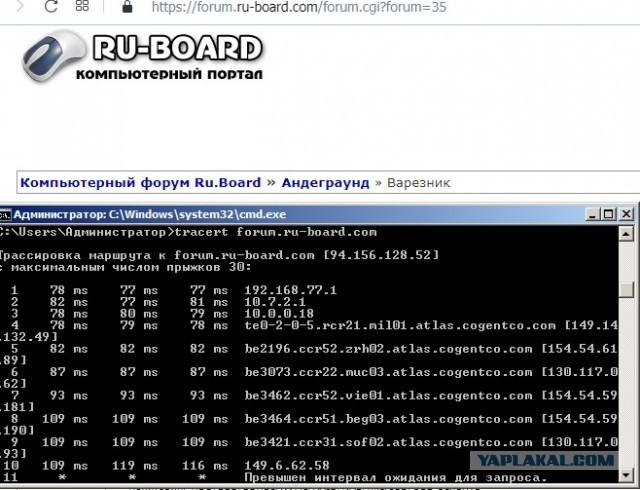640x490 pixels.
Task: Go forward with the browser arrow
Action: 20,6
